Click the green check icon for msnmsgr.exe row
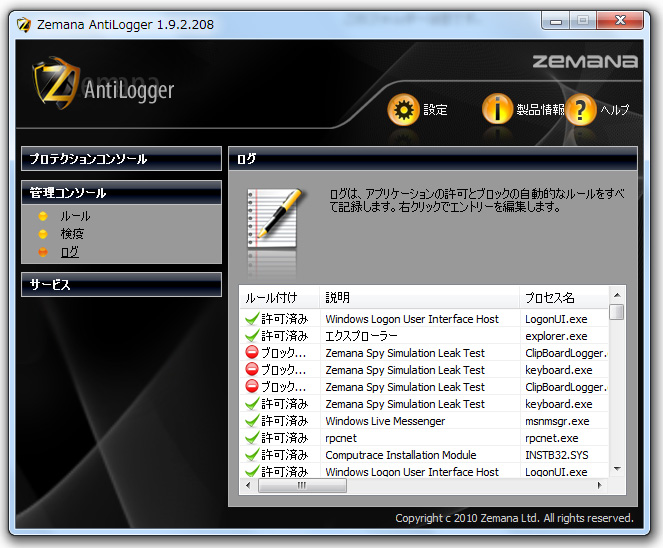This screenshot has width=663, height=548. [252, 421]
